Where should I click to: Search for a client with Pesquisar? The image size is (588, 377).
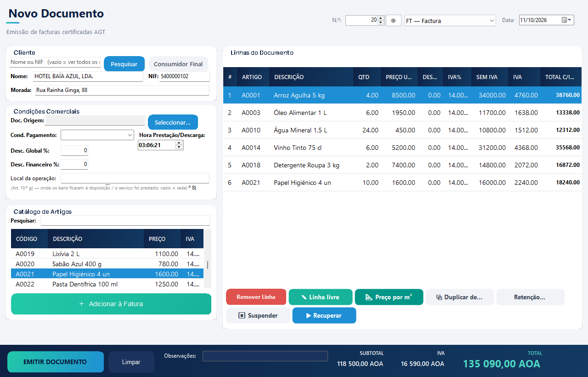click(124, 64)
